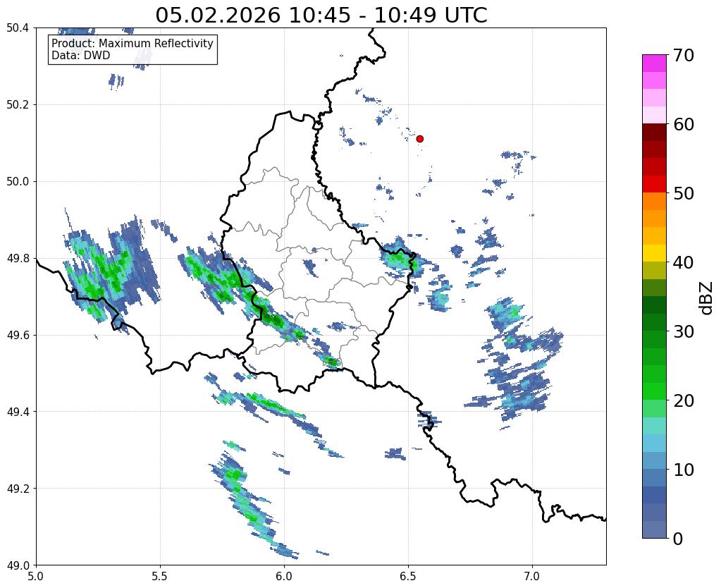This screenshot has height=588, width=721.
Task: Click the colorbar tick label 50
Action: [683, 193]
